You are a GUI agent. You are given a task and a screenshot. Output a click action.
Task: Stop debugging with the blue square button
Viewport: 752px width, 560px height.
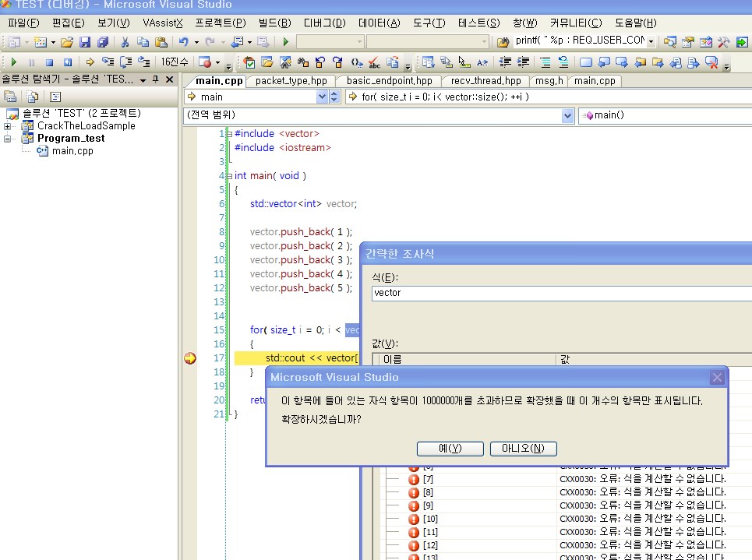point(49,62)
